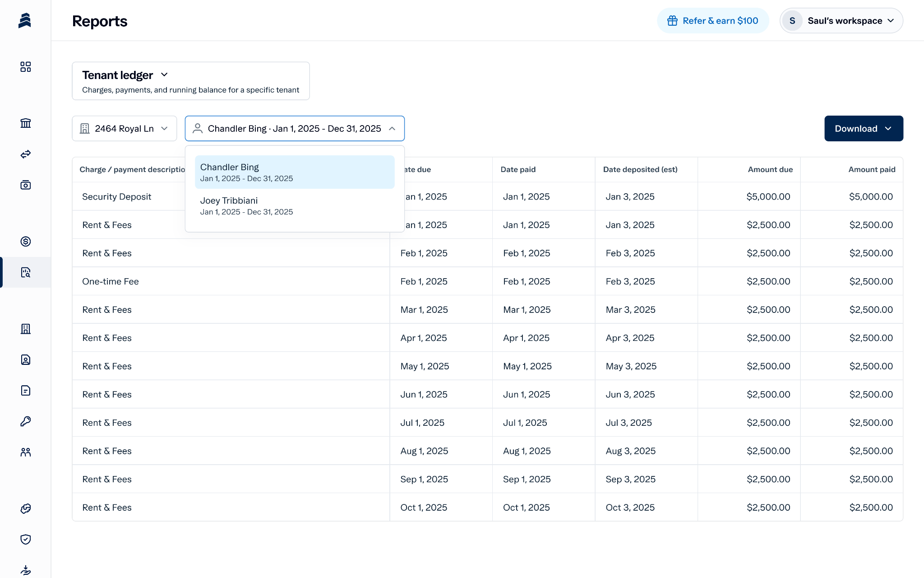The width and height of the screenshot is (924, 578).
Task: Click the app logo at top left
Action: click(x=25, y=21)
